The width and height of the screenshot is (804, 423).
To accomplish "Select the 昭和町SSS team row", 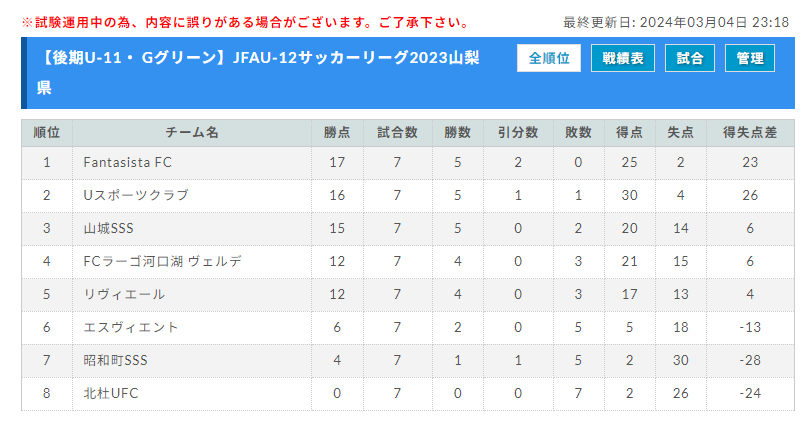I will coord(408,360).
